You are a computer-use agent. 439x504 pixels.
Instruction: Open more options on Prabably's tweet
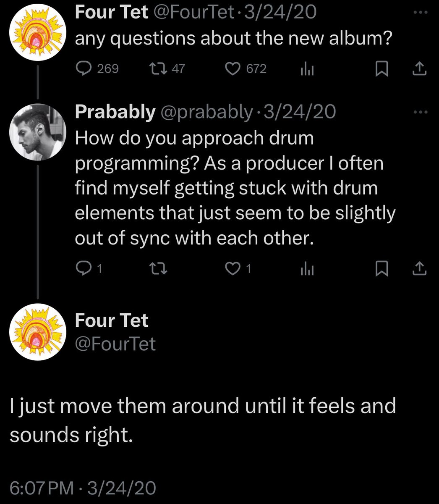point(420,112)
